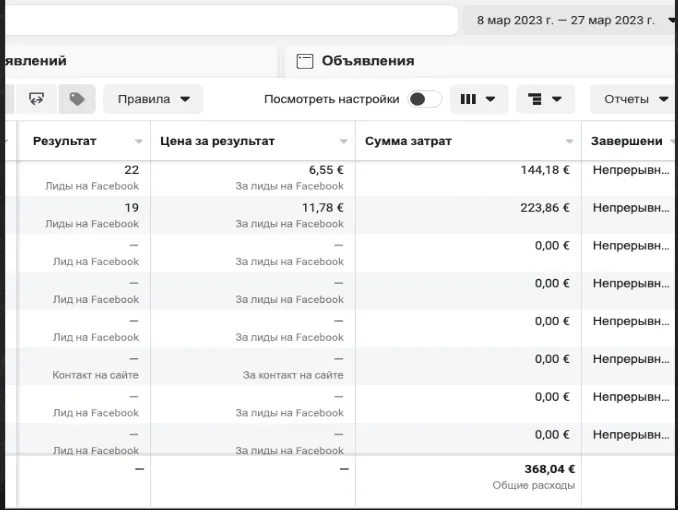Open the Цена за результат column arrow
This screenshot has width=678, height=510.
click(x=343, y=141)
